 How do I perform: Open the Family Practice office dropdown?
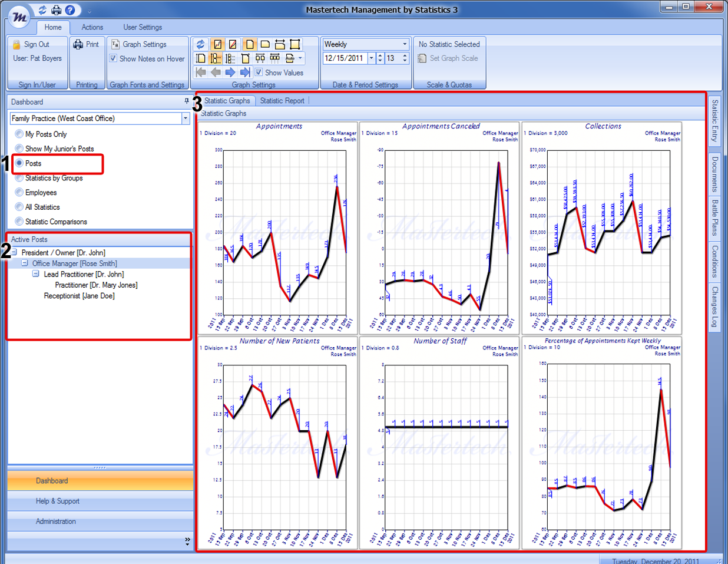tap(185, 118)
